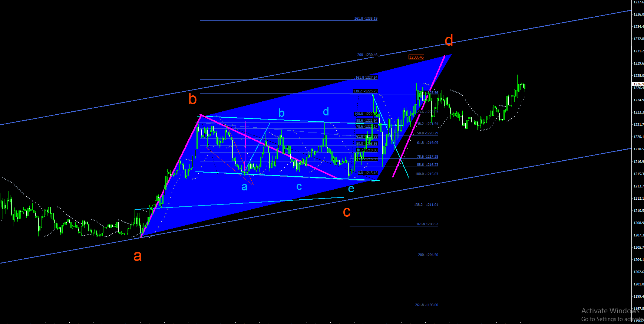The height and width of the screenshot is (324, 644).
Task: Select the cyan sub-wave label "d"
Action: point(326,111)
